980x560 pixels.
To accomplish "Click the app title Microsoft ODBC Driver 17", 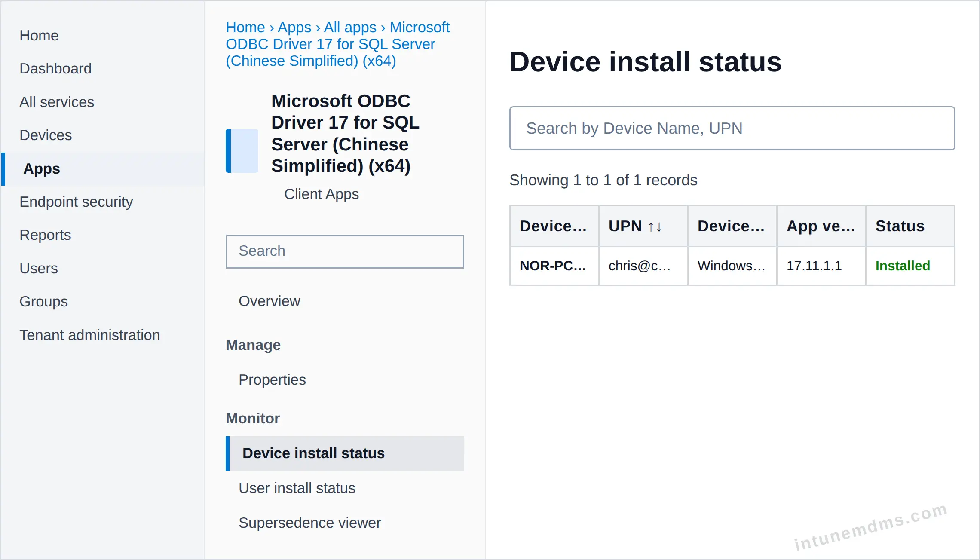I will pyautogui.click(x=345, y=133).
